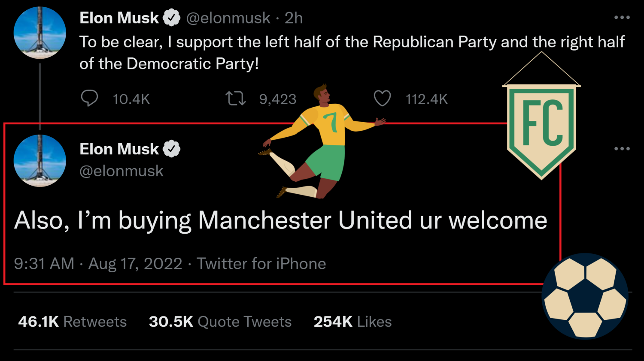This screenshot has height=361, width=644.
Task: Click the 9:31 AM Aug 17 timestamp
Action: [x=98, y=264]
